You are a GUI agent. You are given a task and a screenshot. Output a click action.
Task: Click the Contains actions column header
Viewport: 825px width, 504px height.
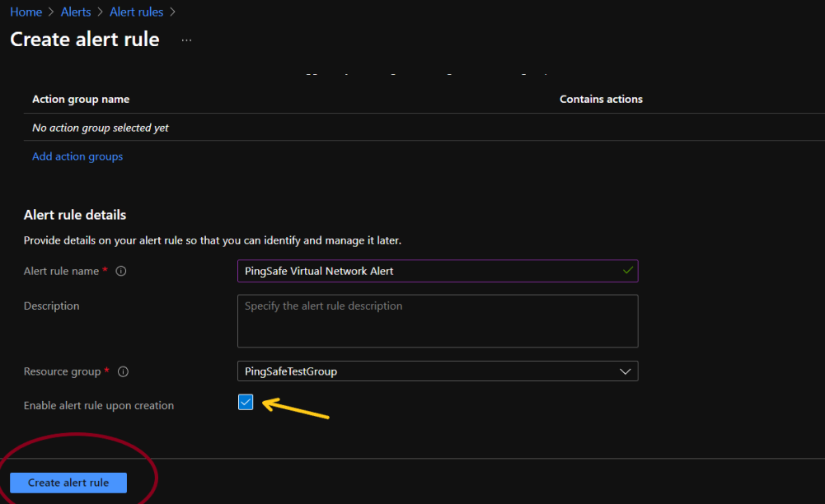point(601,99)
